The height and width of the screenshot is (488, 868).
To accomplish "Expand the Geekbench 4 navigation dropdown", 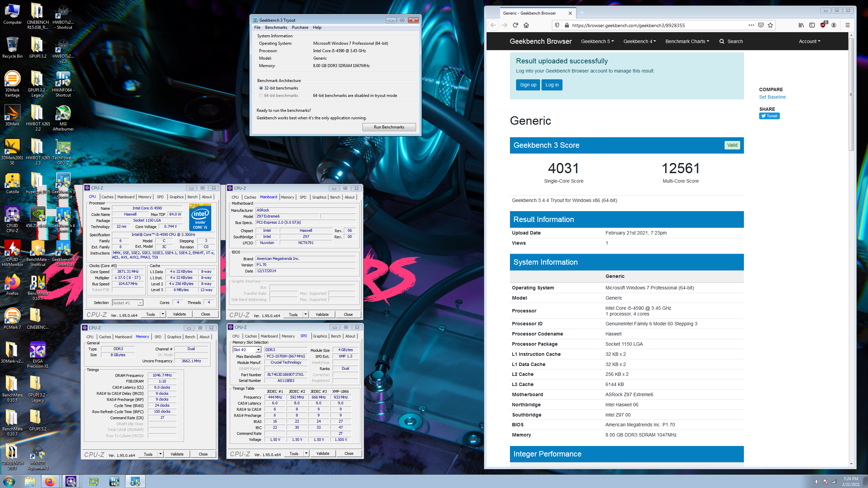I will 639,41.
